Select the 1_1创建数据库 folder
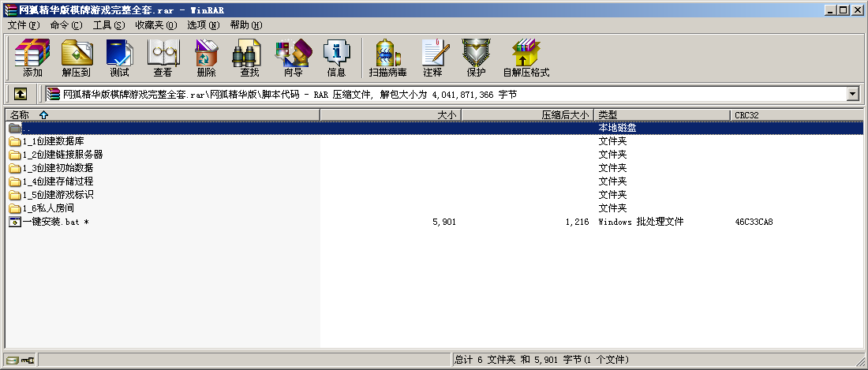The width and height of the screenshot is (868, 370). (x=53, y=141)
